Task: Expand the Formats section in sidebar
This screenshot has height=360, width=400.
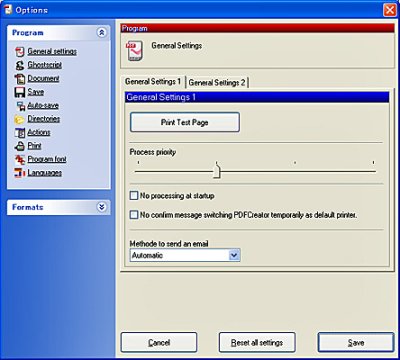Action: point(102,207)
